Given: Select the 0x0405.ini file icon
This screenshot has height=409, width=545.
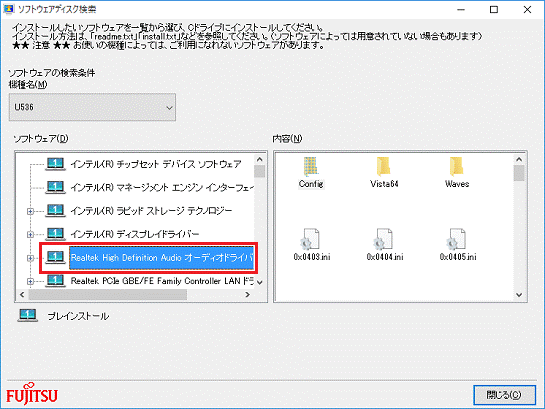Looking at the screenshot, I should [x=456, y=239].
